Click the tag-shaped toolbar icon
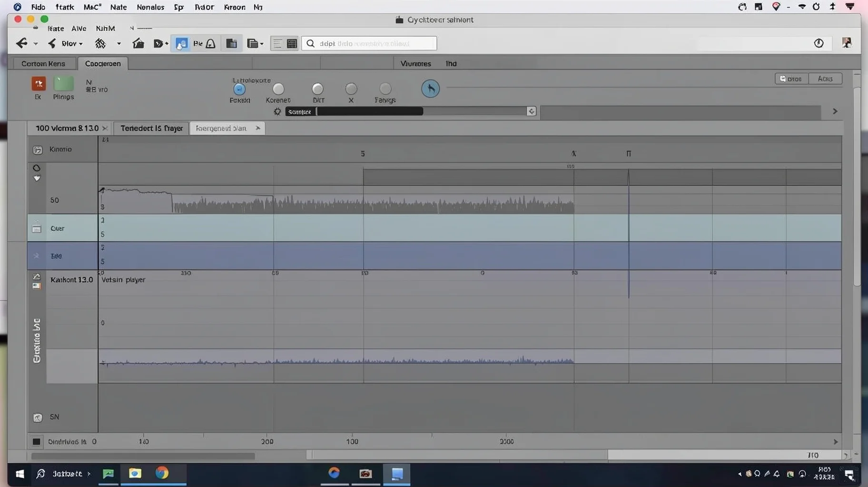The height and width of the screenshot is (487, 868). pyautogui.click(x=158, y=44)
